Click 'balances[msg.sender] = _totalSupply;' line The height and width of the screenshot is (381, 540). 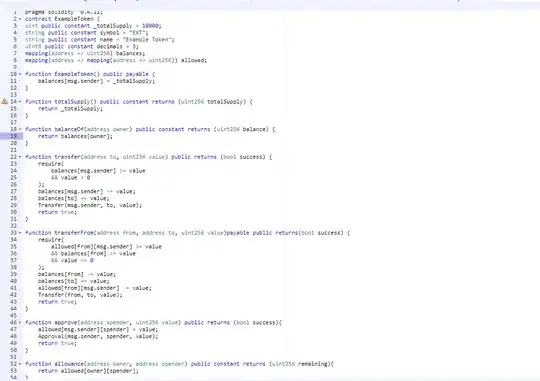click(x=96, y=81)
